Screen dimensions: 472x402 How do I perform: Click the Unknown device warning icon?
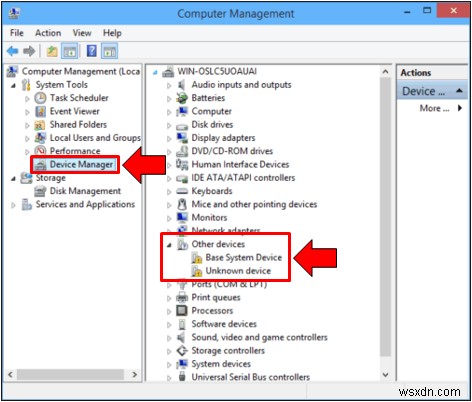[197, 271]
